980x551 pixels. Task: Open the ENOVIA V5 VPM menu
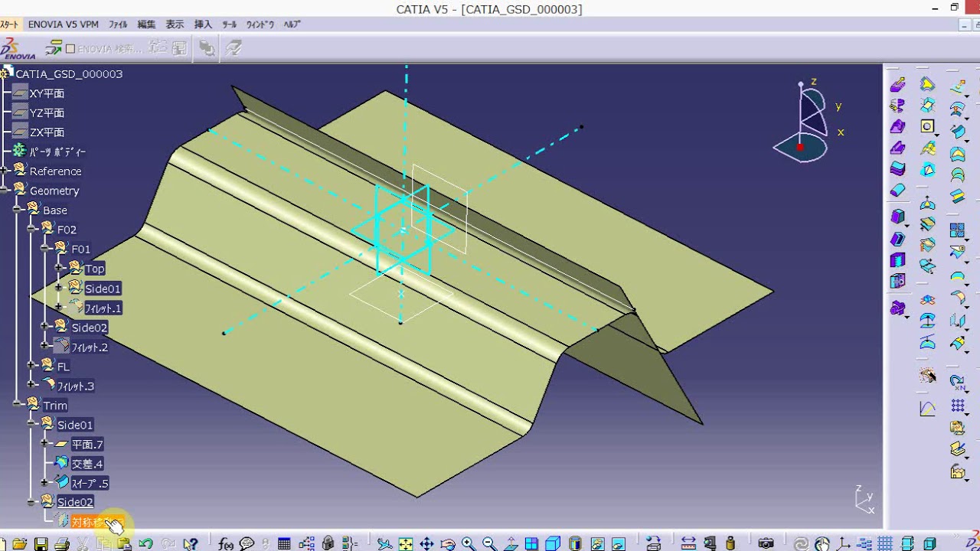click(x=64, y=24)
